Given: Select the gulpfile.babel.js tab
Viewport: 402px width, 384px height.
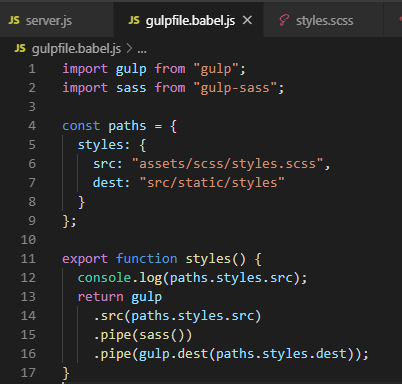Looking at the screenshot, I should point(188,21).
